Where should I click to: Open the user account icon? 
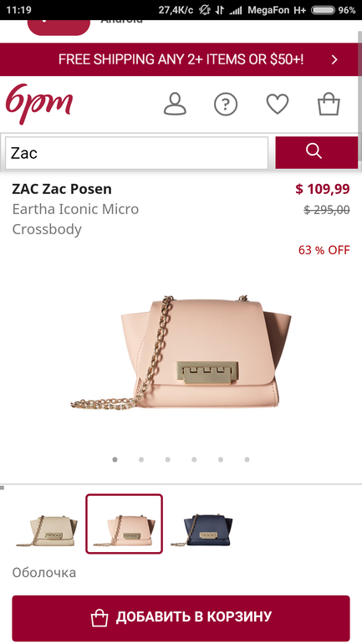[x=175, y=104]
